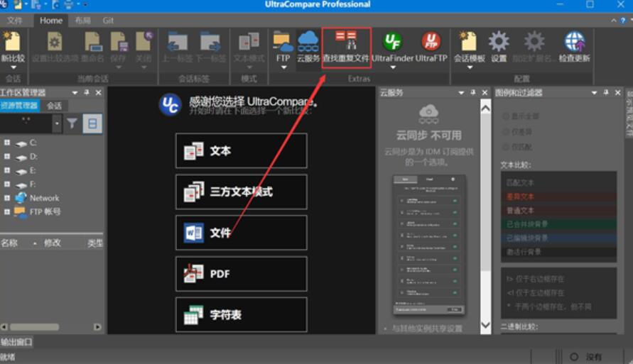This screenshot has width=633, height=364.
Task: Click the 关闭 close session icon
Action: point(144,41)
